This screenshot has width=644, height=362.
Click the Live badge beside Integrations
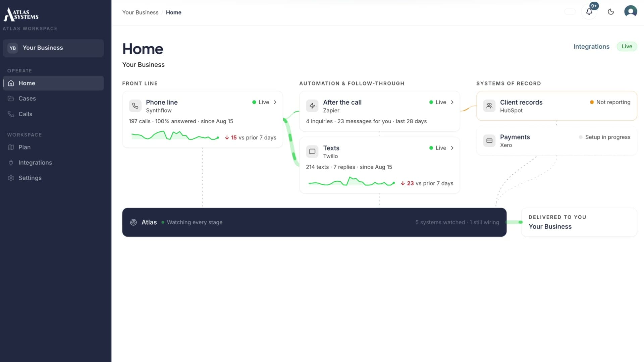point(627,47)
